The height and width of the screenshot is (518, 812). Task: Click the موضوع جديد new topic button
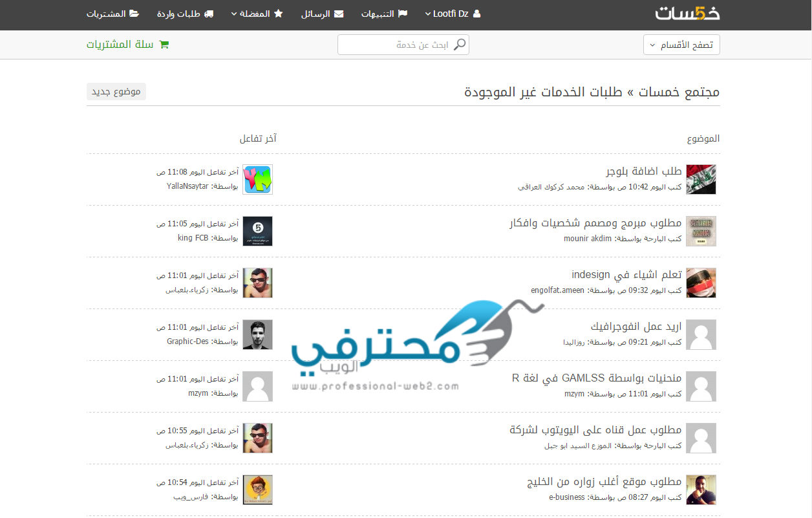(x=116, y=92)
